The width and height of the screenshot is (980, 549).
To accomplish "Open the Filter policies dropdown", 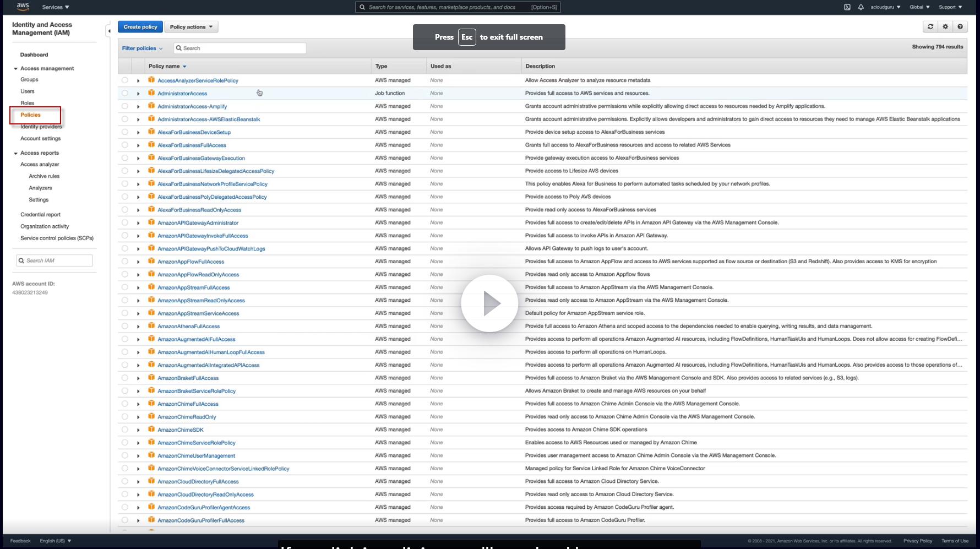I will point(142,48).
